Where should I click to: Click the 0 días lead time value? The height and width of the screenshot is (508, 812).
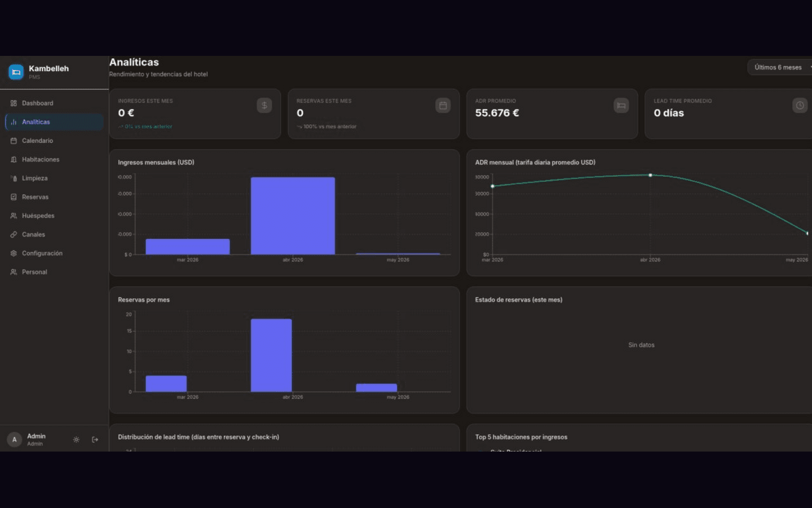pos(669,113)
